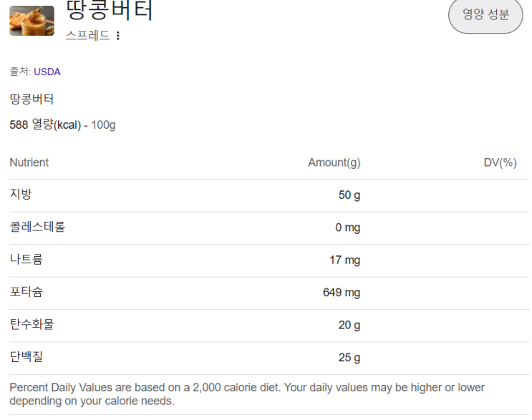Click the 50 g fat amount
Image resolution: width=532 pixels, height=420 pixels.
[x=349, y=195]
